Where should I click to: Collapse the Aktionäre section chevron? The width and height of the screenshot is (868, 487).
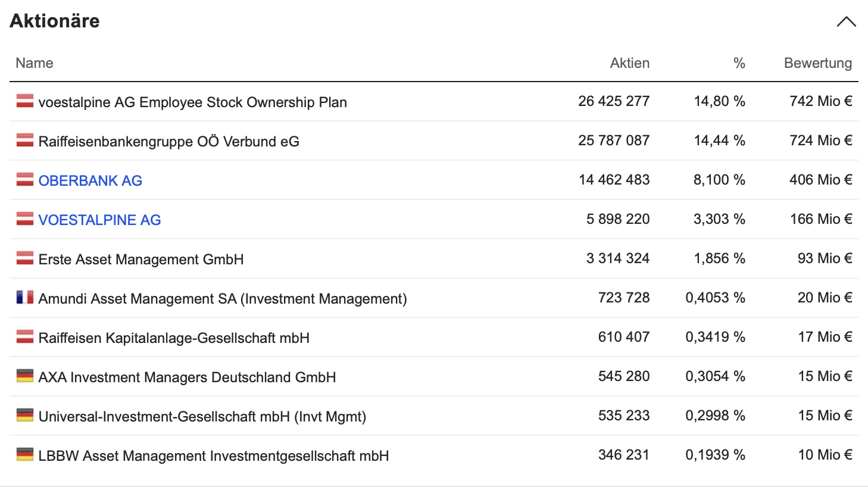point(846,22)
